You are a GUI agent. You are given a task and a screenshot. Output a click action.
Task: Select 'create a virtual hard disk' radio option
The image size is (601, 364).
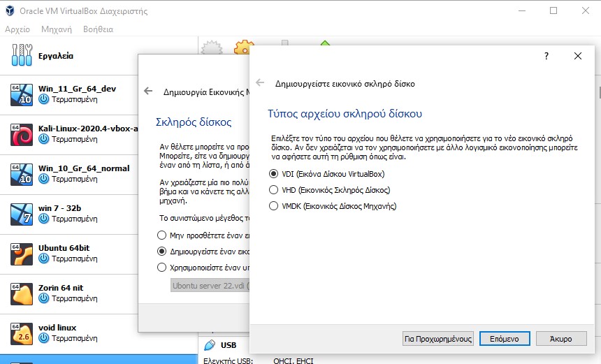pos(161,252)
